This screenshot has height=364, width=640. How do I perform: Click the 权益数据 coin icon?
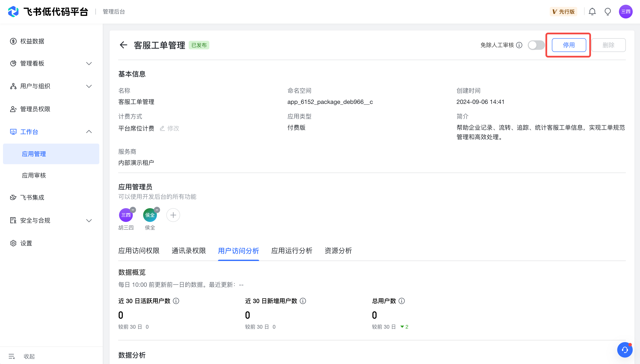[13, 41]
